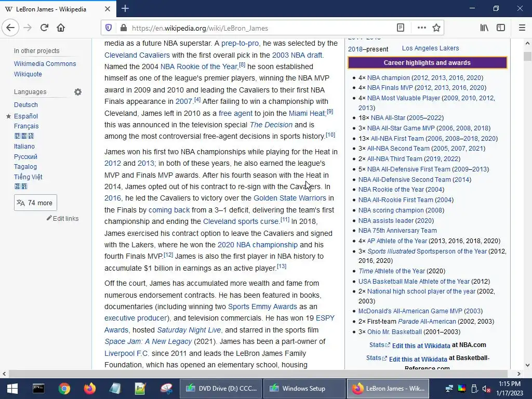This screenshot has width=532, height=399.
Task: Open the USB device tray icon
Action: coord(474,389)
